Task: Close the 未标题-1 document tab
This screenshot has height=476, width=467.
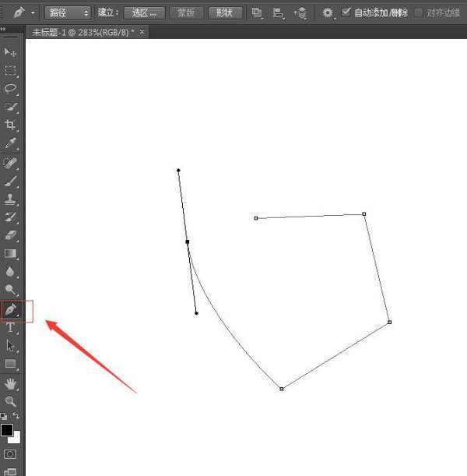Action: (x=142, y=32)
